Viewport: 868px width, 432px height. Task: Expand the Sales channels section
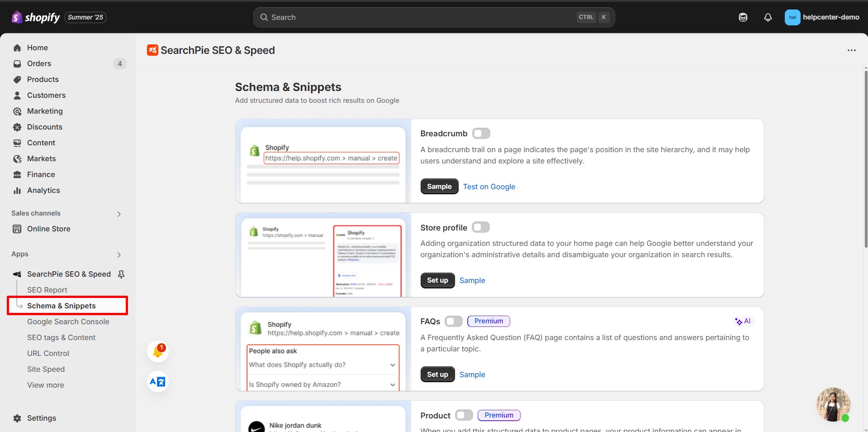point(119,213)
